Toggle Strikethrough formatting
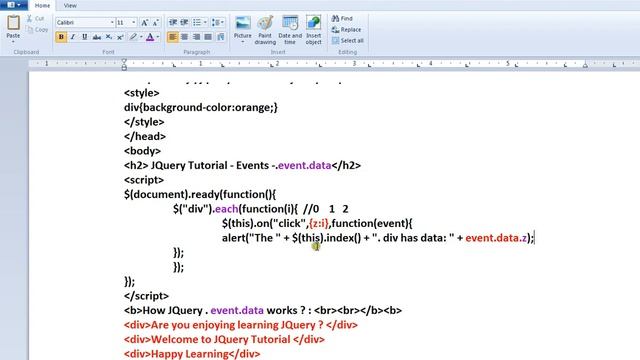Screen dimensions: 640x360 pos(96,37)
